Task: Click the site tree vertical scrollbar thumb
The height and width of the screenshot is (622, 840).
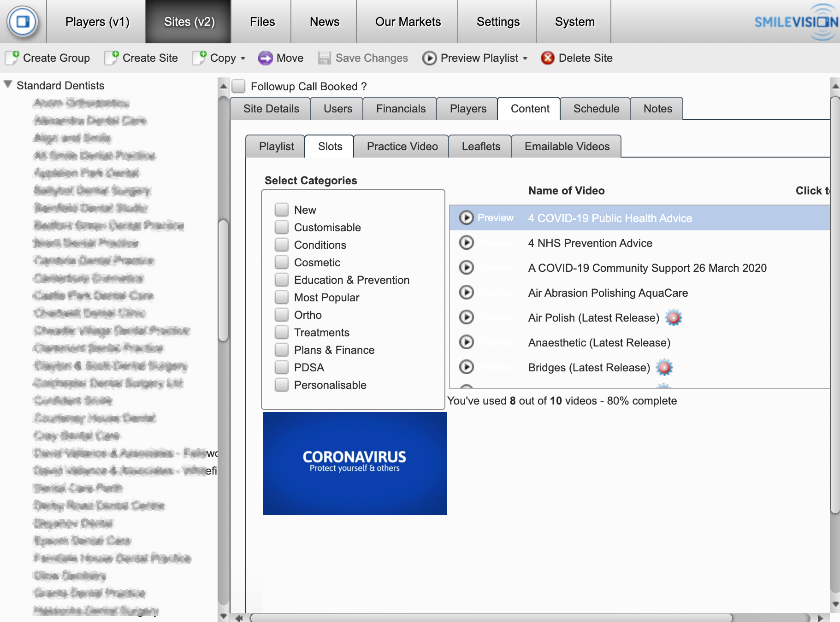Action: (223, 280)
